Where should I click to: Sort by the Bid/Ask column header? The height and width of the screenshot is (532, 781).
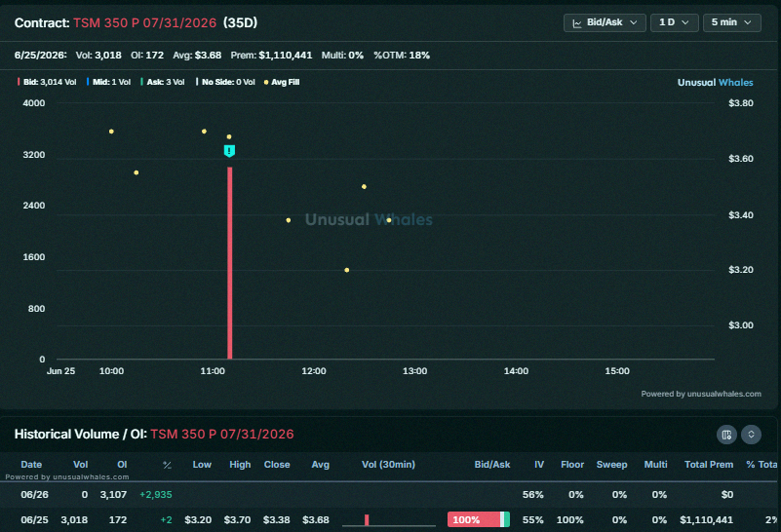(x=492, y=465)
